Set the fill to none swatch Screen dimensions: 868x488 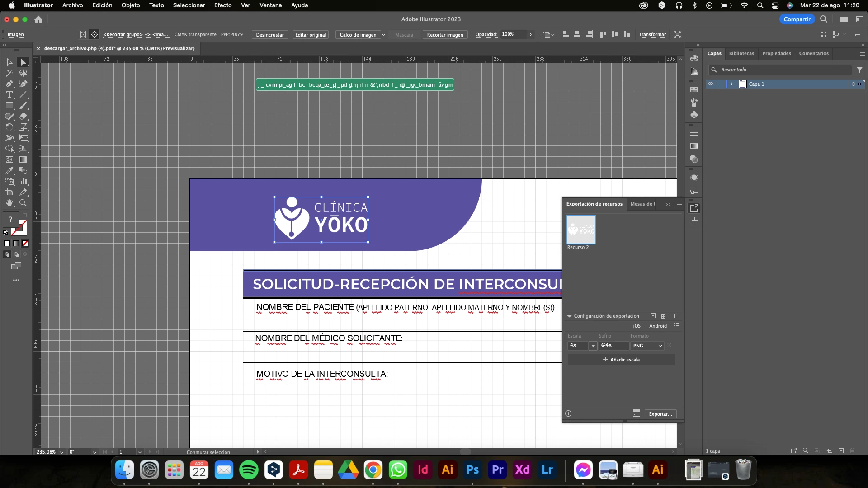(25, 244)
